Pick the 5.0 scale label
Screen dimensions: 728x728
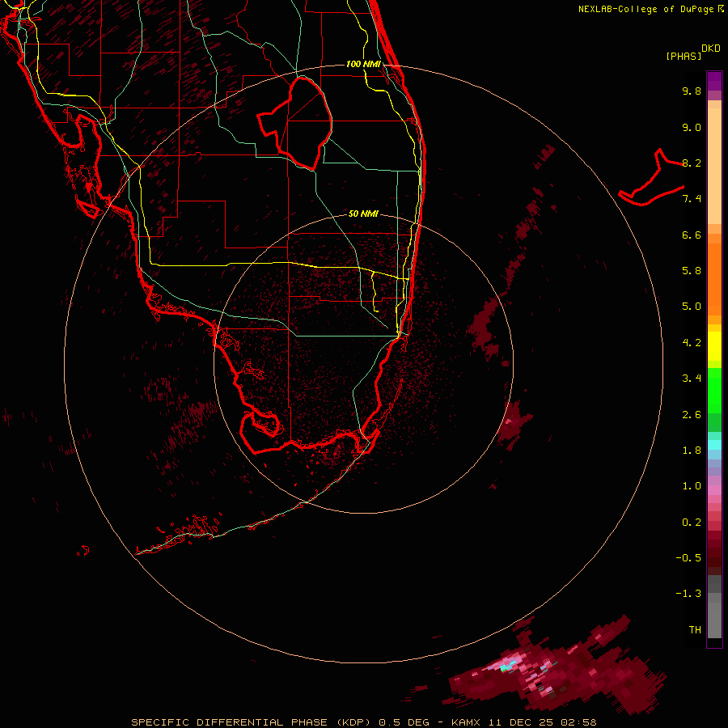click(x=692, y=307)
